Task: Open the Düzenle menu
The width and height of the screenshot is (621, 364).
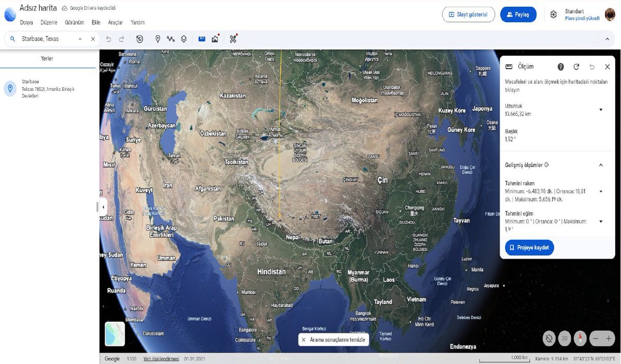Action: point(49,23)
